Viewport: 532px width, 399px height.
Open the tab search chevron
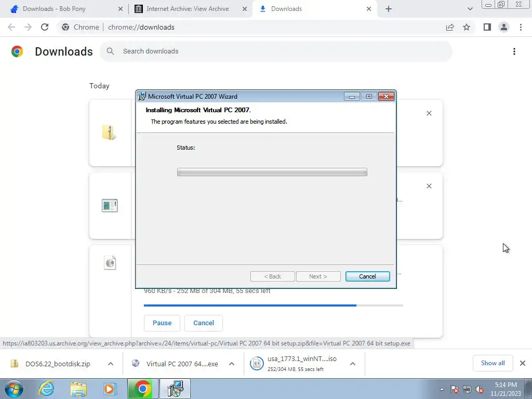(x=470, y=9)
